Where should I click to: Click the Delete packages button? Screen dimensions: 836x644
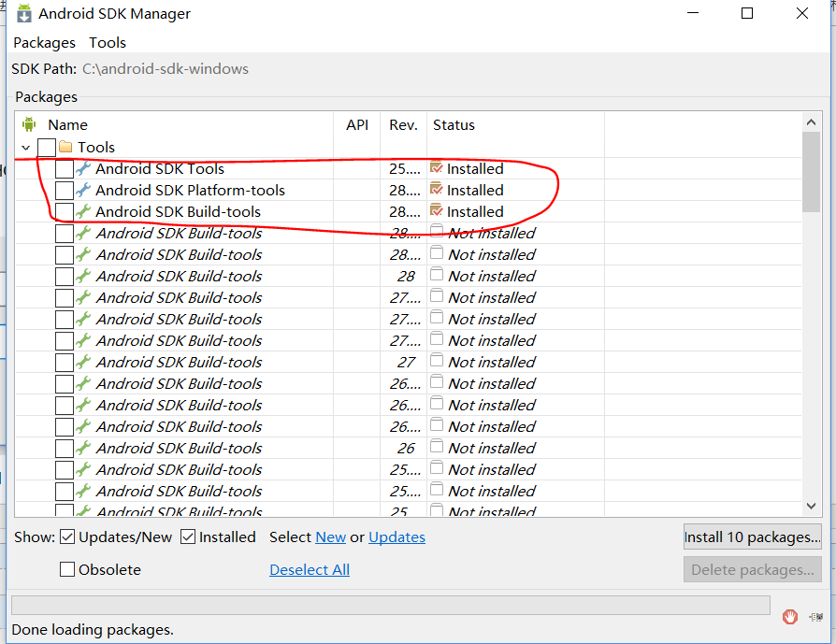752,570
